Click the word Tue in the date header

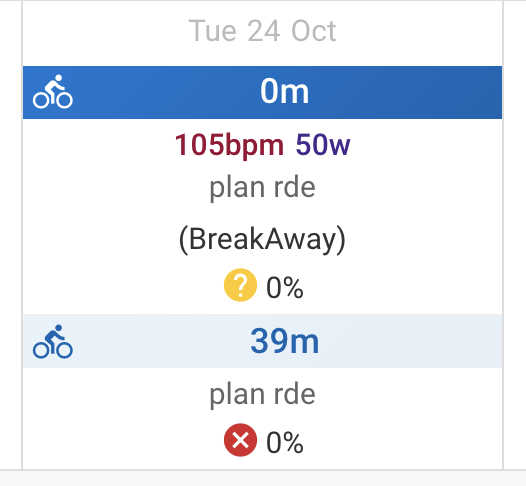coord(213,31)
